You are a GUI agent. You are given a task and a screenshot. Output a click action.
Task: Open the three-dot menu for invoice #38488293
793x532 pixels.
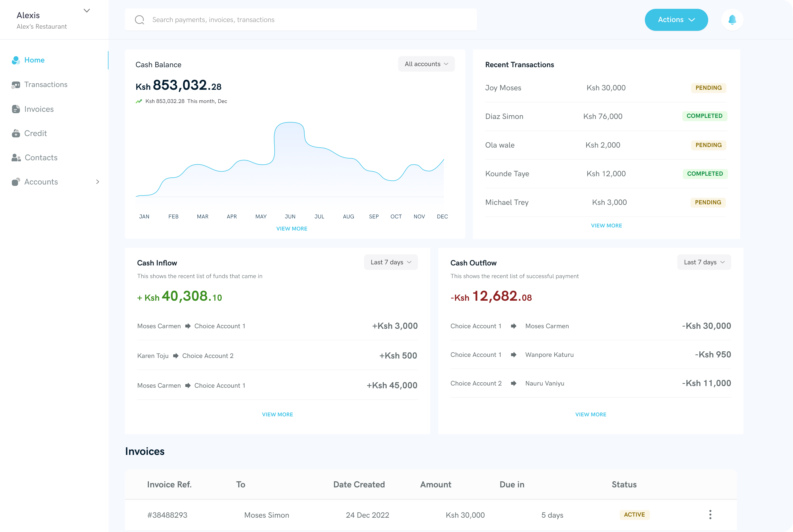tap(710, 514)
